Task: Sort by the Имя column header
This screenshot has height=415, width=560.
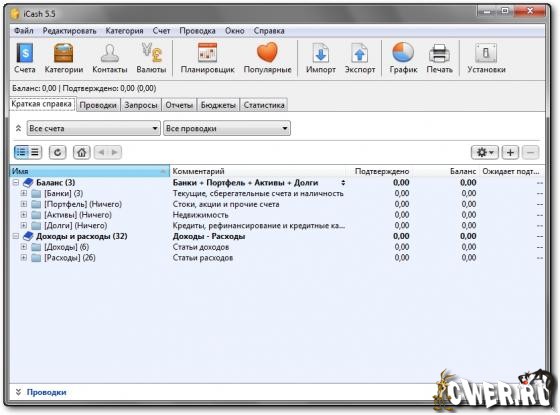Action: pyautogui.click(x=89, y=171)
